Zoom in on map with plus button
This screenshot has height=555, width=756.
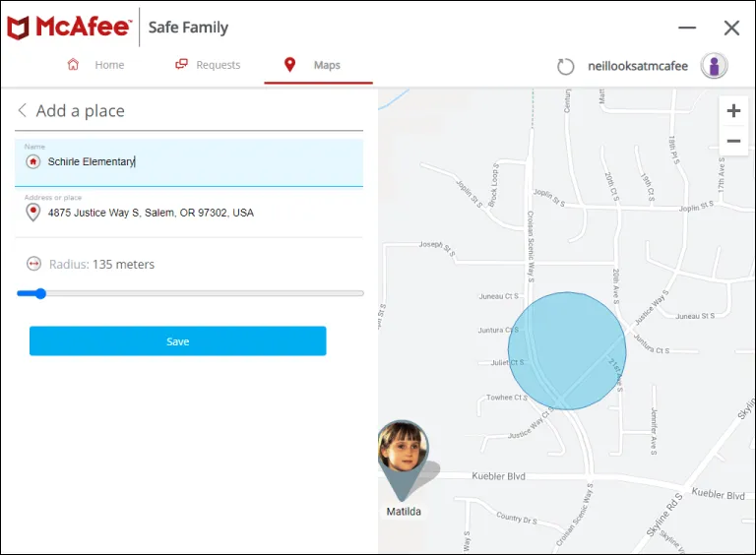tap(733, 111)
